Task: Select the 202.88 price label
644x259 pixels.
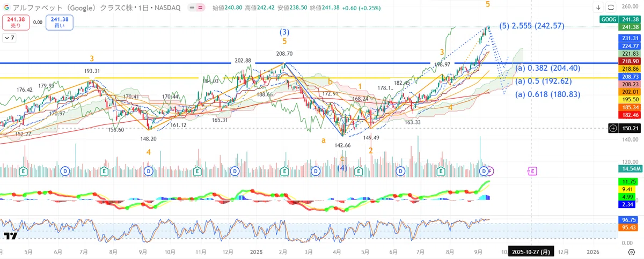Action: 243,61
